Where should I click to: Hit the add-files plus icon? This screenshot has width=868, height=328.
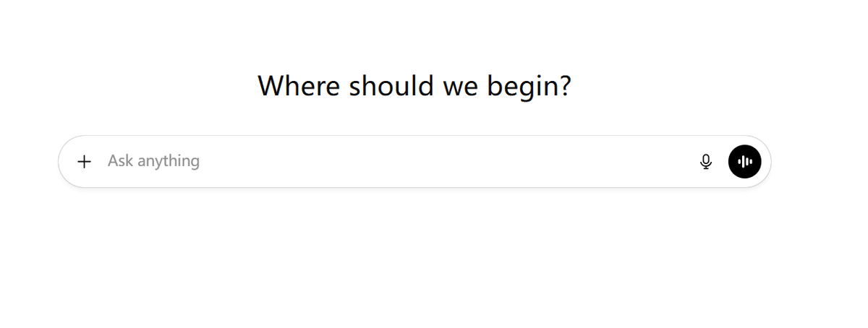[x=85, y=162]
